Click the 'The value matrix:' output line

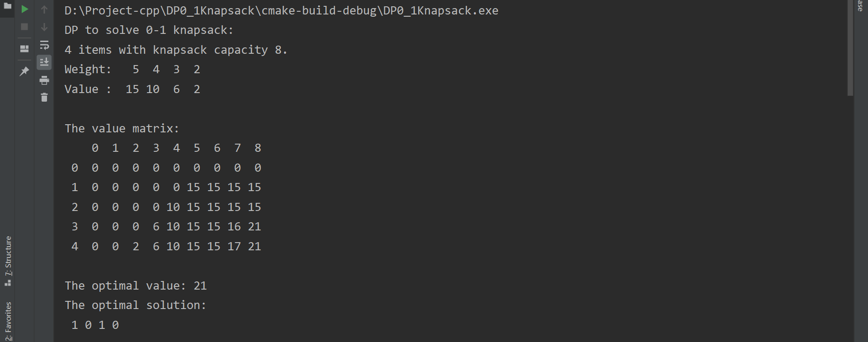click(122, 128)
